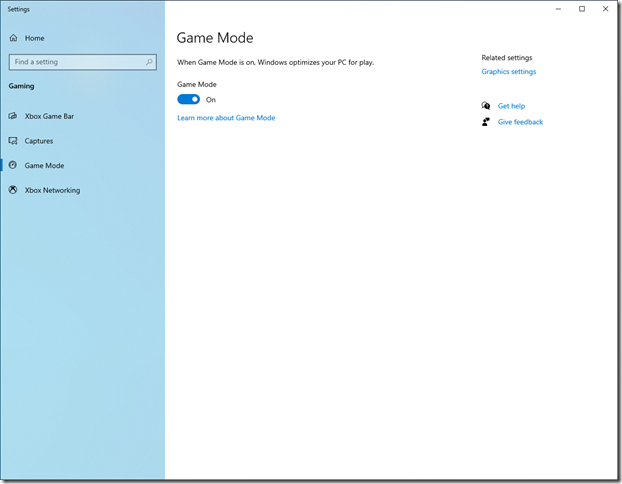Click the Captures icon in sidebar
The width and height of the screenshot is (622, 484).
point(13,141)
